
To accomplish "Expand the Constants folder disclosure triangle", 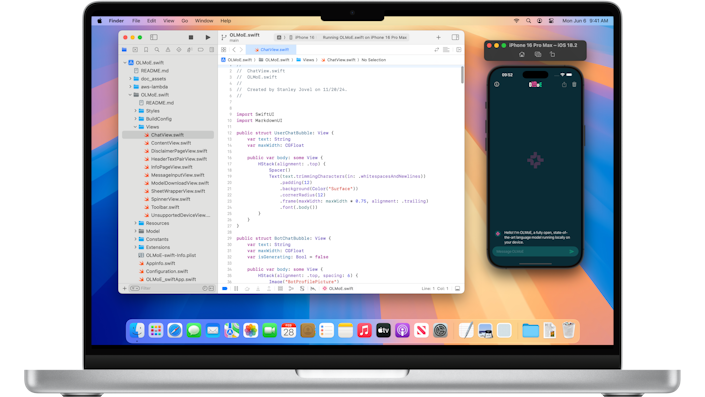I will [x=135, y=240].
